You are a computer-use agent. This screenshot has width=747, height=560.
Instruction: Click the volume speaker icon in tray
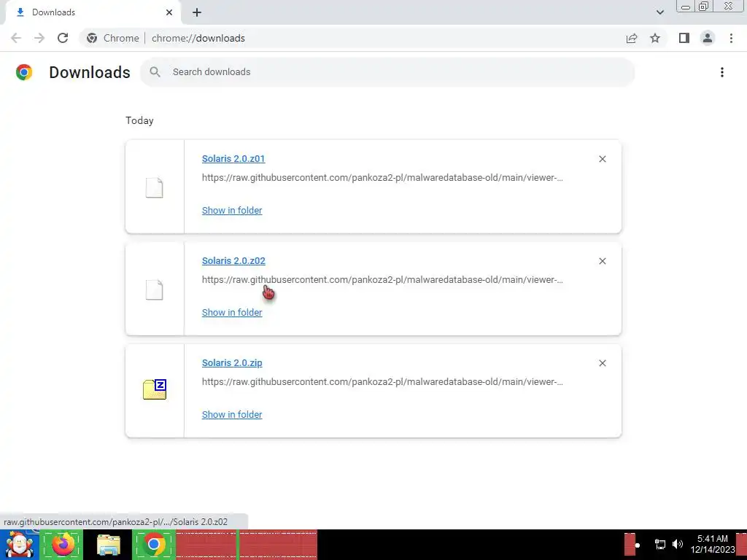pyautogui.click(x=678, y=544)
